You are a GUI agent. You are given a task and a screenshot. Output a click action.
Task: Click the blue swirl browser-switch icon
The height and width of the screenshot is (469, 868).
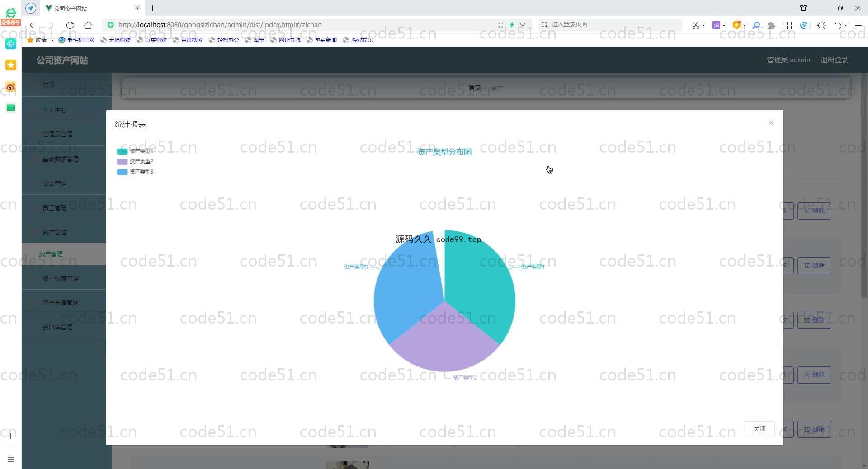tap(804, 25)
